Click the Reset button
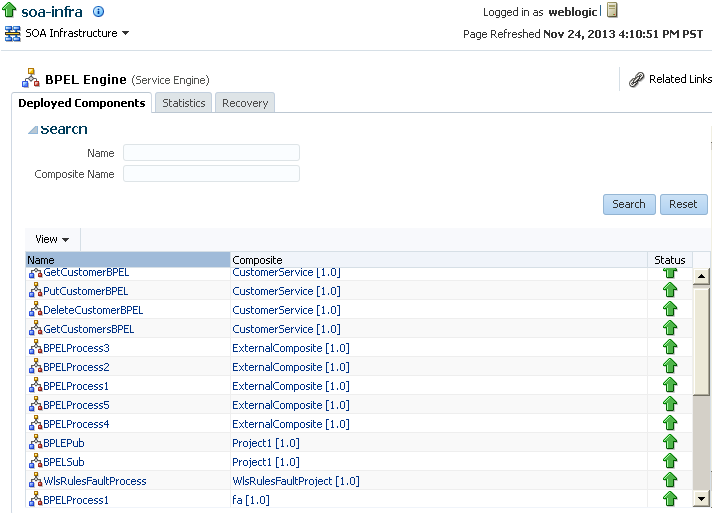 [x=683, y=204]
